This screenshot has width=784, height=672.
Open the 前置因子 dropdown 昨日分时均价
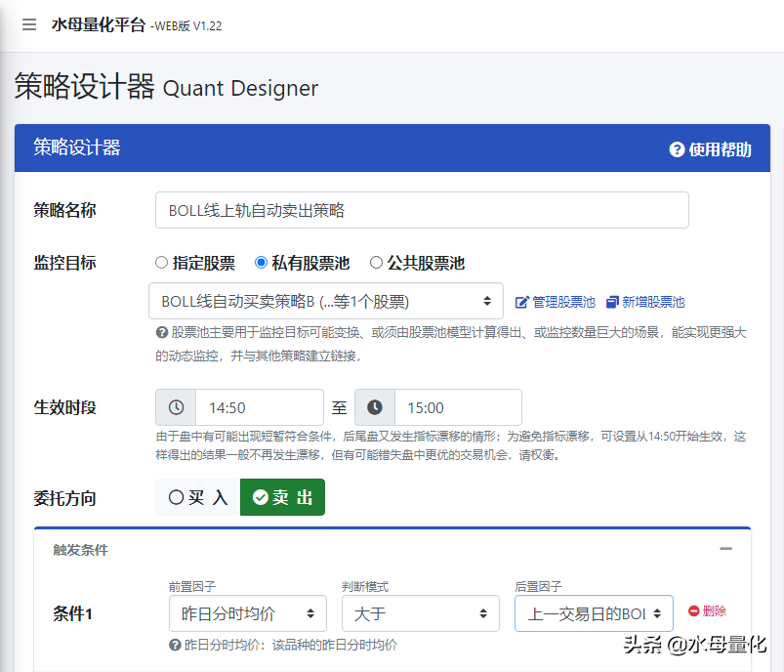[x=247, y=613]
